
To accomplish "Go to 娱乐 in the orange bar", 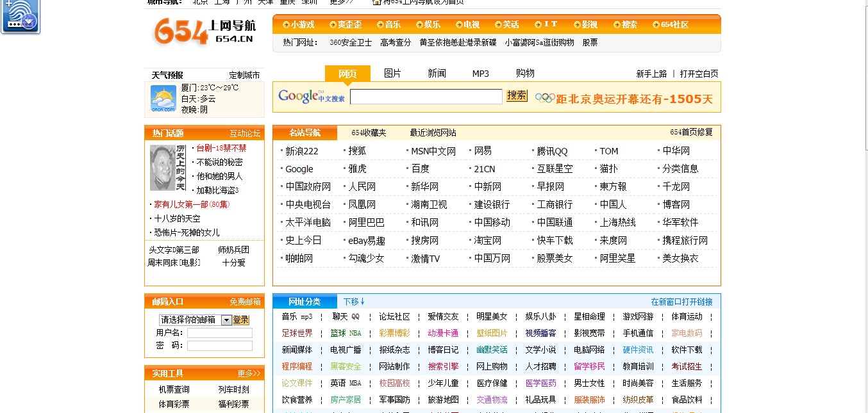I will pos(428,24).
